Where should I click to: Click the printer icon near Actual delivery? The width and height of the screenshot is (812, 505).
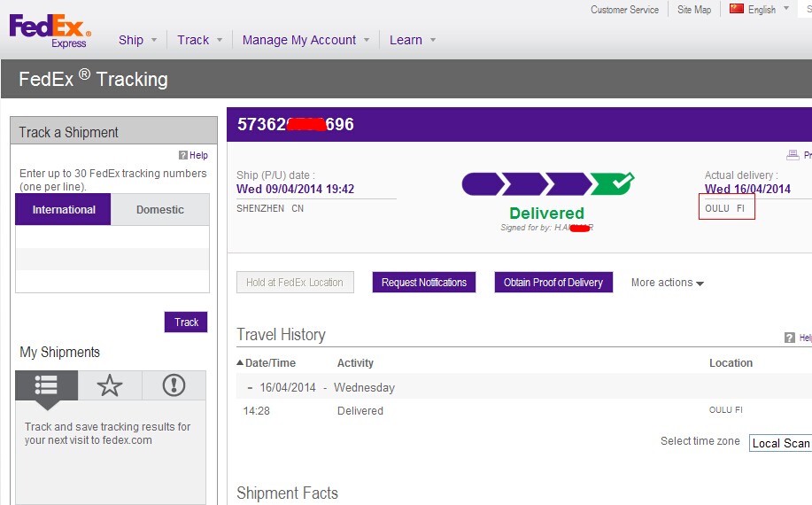pos(793,155)
